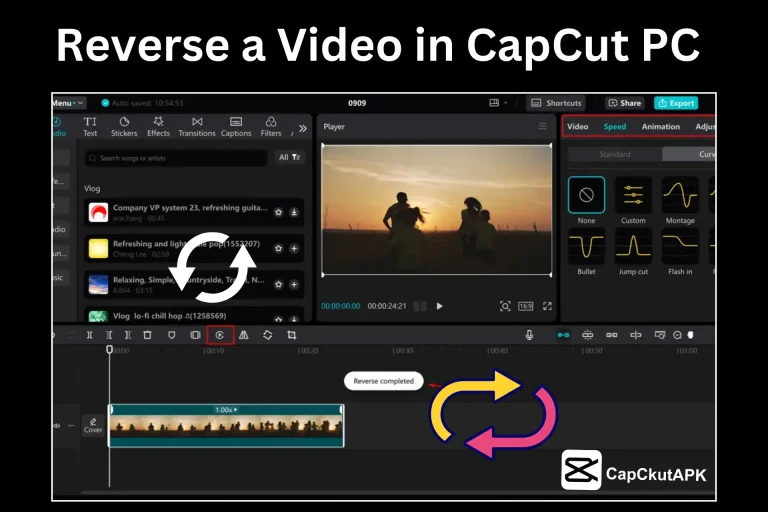768x512 pixels.
Task: Click the microphone Record voiceover icon
Action: (529, 335)
